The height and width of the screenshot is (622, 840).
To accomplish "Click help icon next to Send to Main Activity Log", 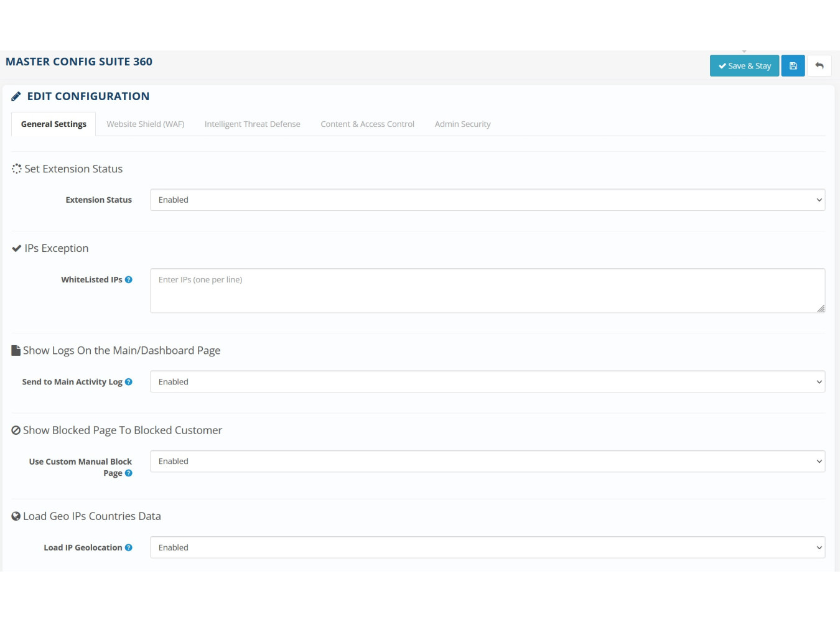I will [x=129, y=382].
